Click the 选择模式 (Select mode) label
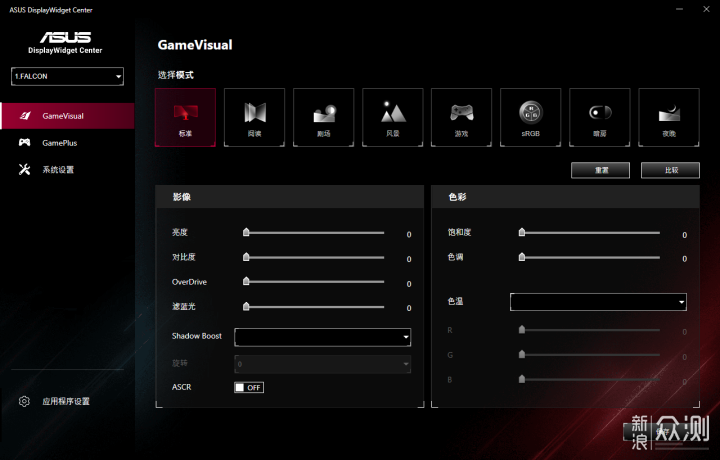The height and width of the screenshot is (460, 720). pos(176,75)
